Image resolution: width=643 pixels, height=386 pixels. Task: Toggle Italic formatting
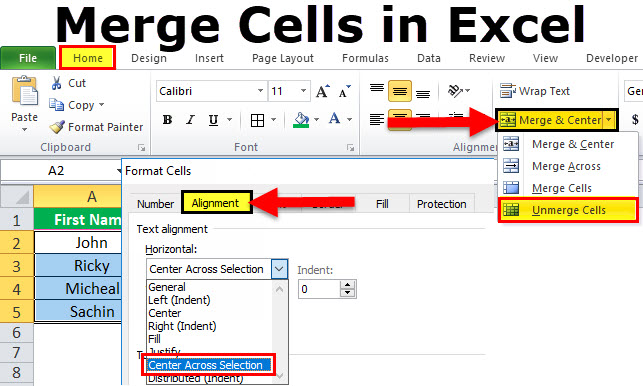[x=190, y=120]
